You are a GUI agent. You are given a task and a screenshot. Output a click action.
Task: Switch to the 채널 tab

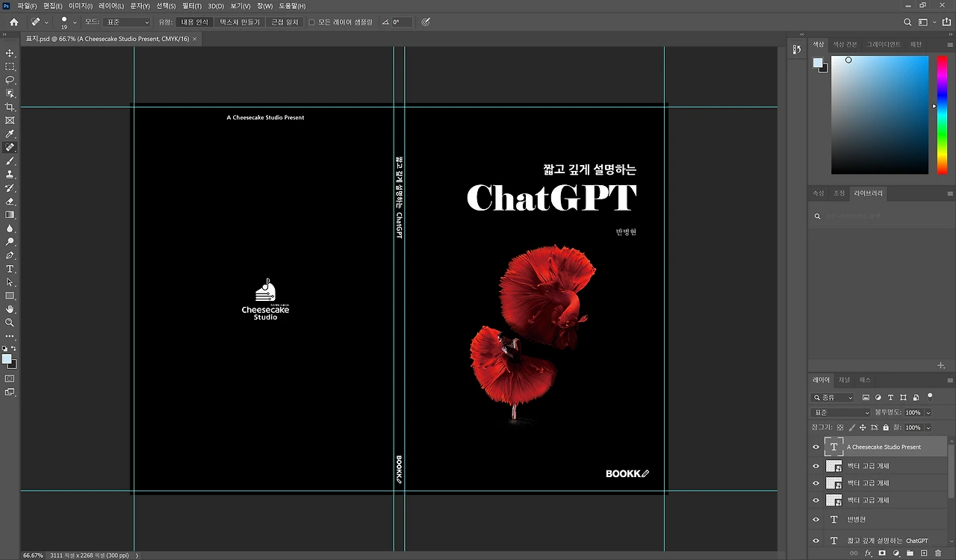click(844, 380)
